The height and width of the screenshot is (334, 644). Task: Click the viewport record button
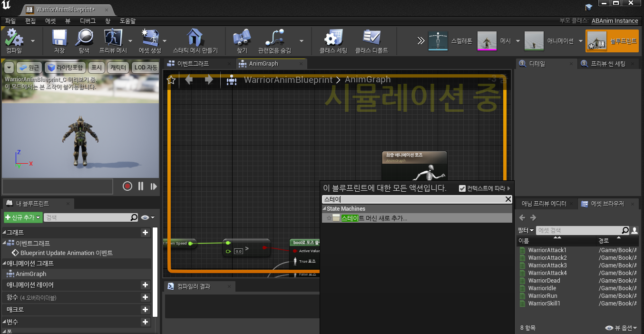click(127, 186)
